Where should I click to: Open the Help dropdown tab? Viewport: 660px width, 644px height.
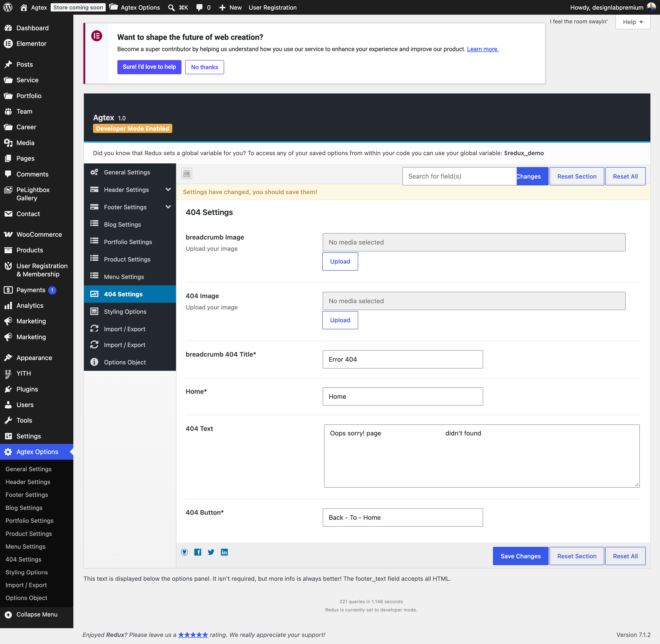[x=632, y=22]
